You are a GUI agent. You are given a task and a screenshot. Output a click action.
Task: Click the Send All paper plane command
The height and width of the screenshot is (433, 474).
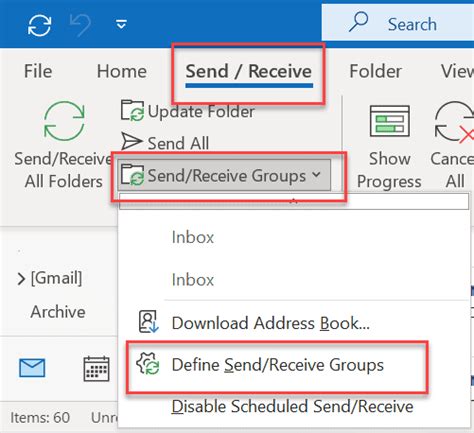coord(165,142)
